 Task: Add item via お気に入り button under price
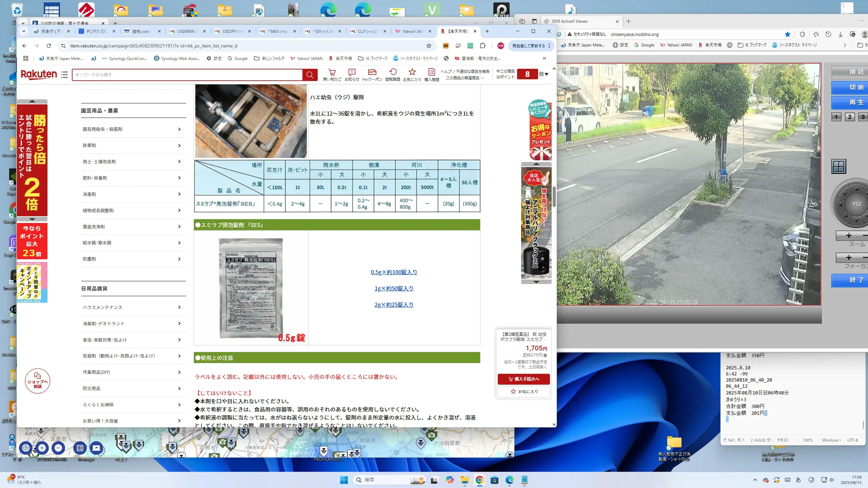click(524, 391)
